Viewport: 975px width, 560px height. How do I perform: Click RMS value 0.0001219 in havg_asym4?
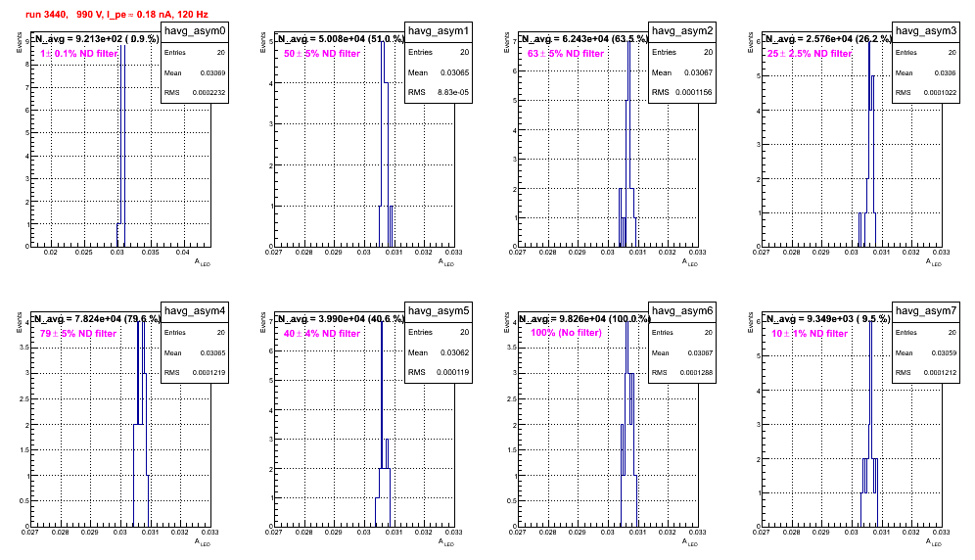point(209,373)
